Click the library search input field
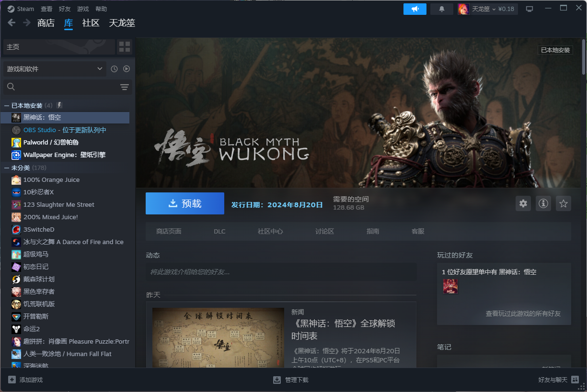Viewport: 587px width, 392px height. tap(62, 87)
